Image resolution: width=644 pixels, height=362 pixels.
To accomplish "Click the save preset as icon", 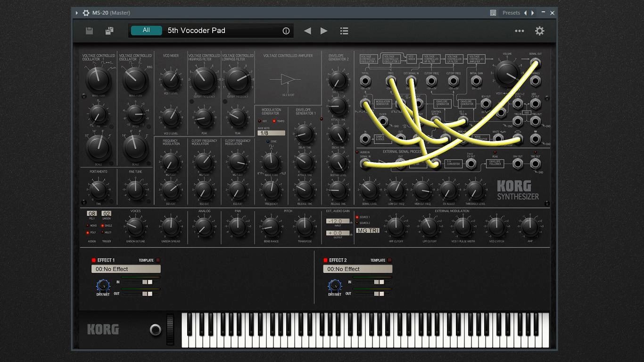I will pos(109,31).
